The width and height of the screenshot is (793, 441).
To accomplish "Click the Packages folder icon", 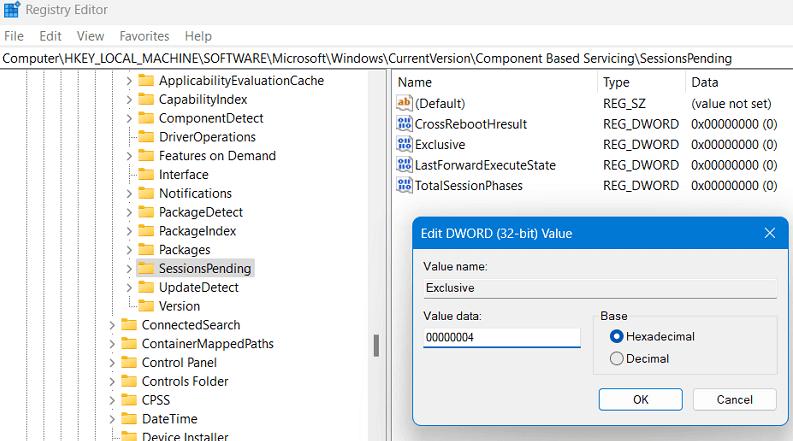I will coord(146,249).
